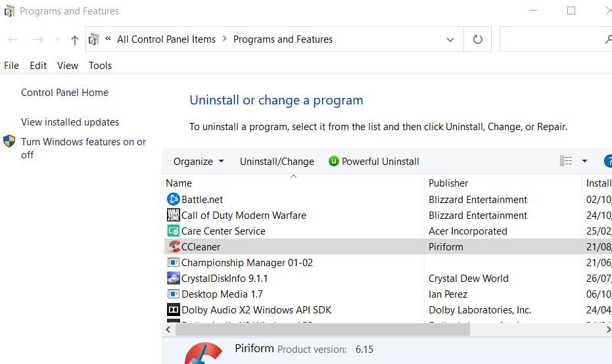Screen dimensions: 612x364
Task: Click the Windows features shield icon
Action: click(9, 141)
